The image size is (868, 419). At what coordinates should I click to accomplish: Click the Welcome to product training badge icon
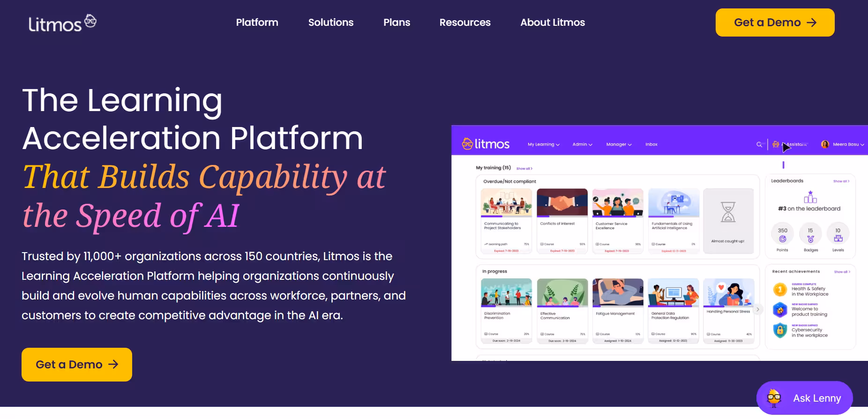tap(780, 310)
